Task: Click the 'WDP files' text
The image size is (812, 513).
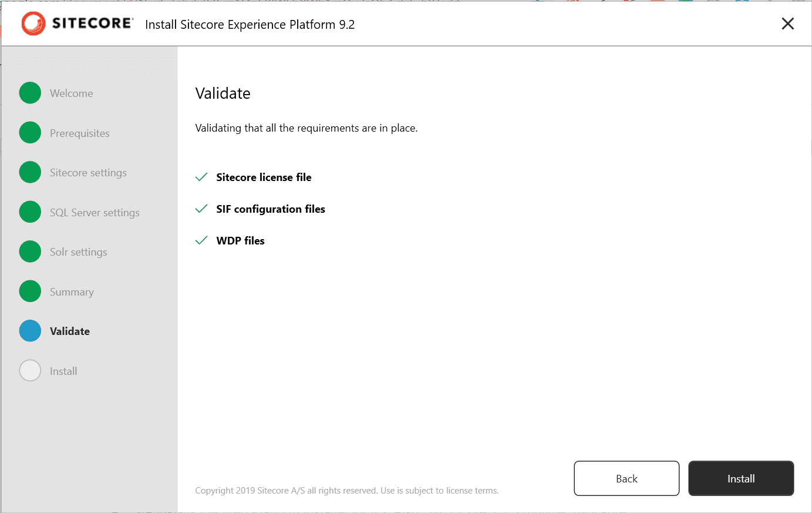Action: pyautogui.click(x=240, y=241)
